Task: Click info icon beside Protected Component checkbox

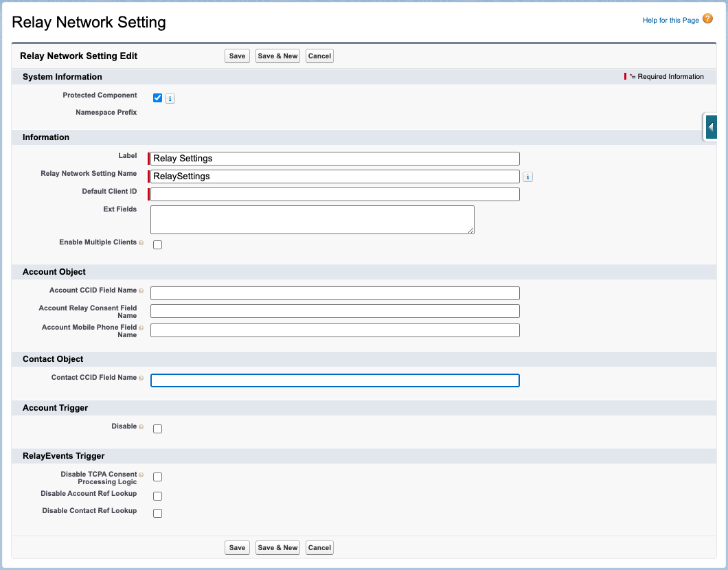Action: (x=170, y=99)
